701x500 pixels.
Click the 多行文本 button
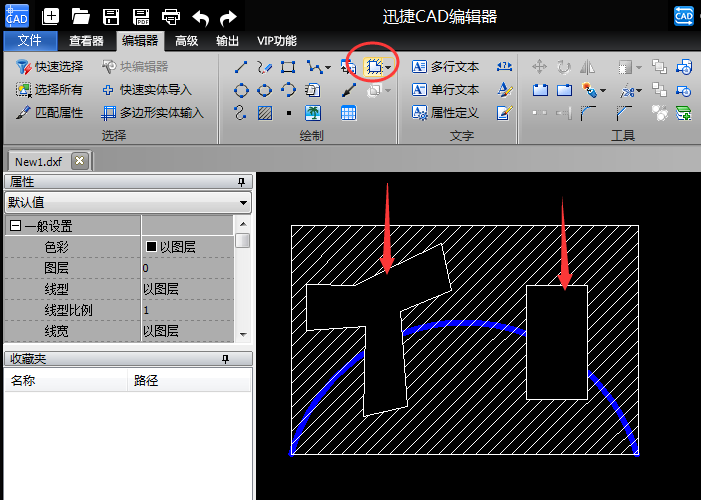click(x=445, y=67)
